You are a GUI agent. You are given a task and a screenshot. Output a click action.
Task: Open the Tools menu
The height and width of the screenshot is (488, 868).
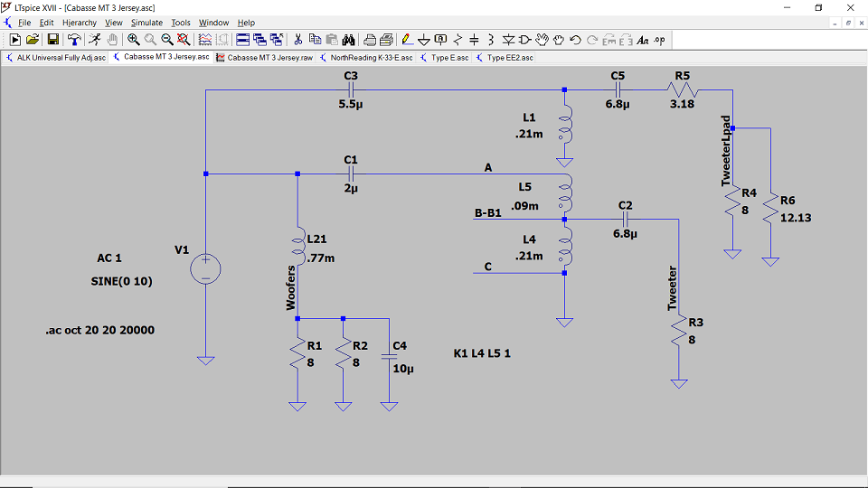point(181,23)
